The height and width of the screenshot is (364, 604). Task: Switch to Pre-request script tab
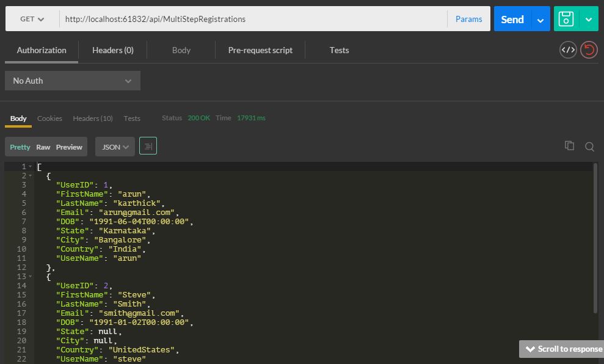click(x=260, y=51)
